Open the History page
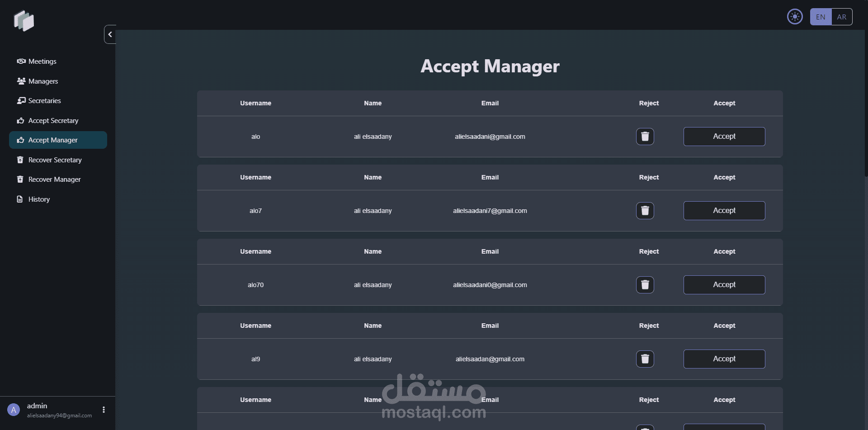Screen dimensions: 868x430 [x=58, y=199]
